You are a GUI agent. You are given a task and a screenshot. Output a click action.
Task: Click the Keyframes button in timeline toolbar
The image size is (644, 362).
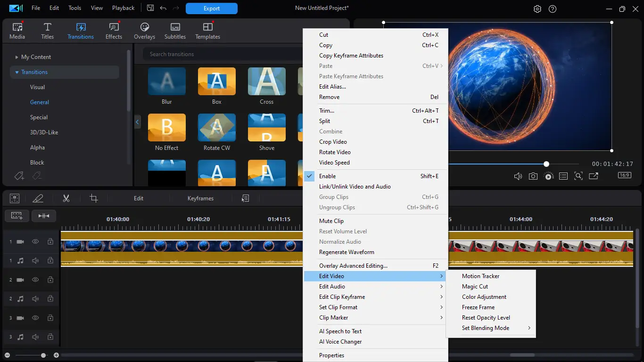(200, 198)
